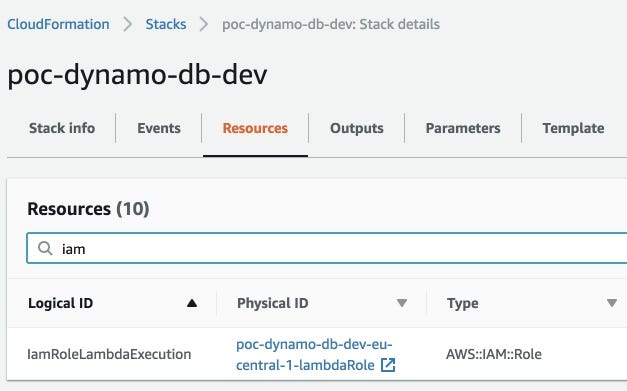Viewport: 627px width, 391px height.
Task: Click the Type column header
Action: pyautogui.click(x=463, y=303)
